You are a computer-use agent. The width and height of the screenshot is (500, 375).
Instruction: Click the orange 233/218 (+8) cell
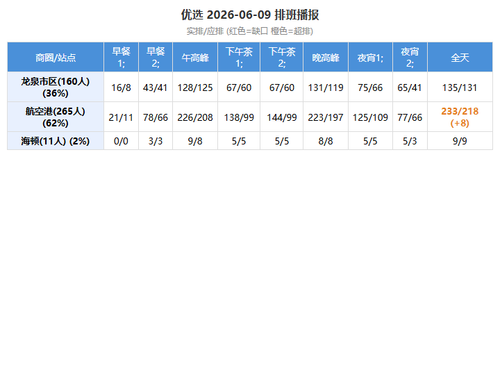tap(460, 117)
